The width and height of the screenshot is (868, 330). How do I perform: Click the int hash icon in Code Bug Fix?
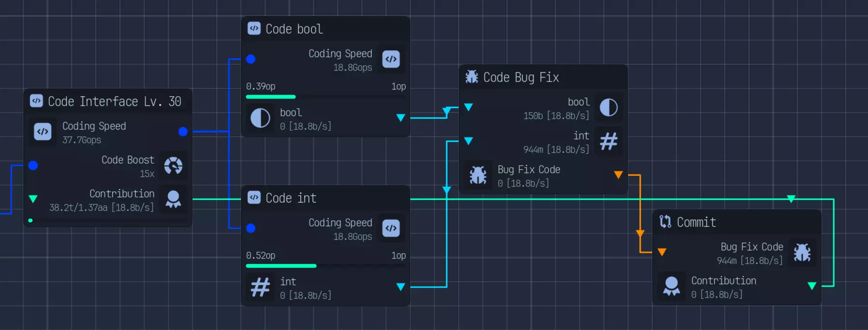609,141
